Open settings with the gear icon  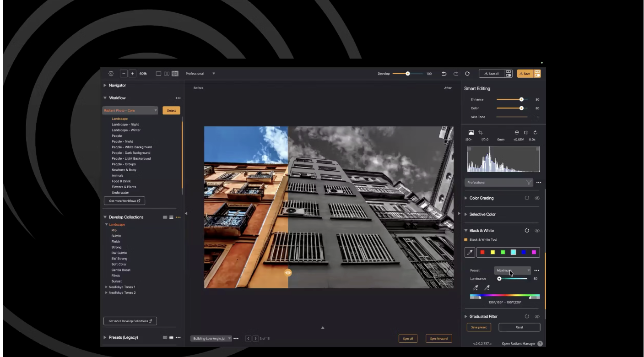111,74
